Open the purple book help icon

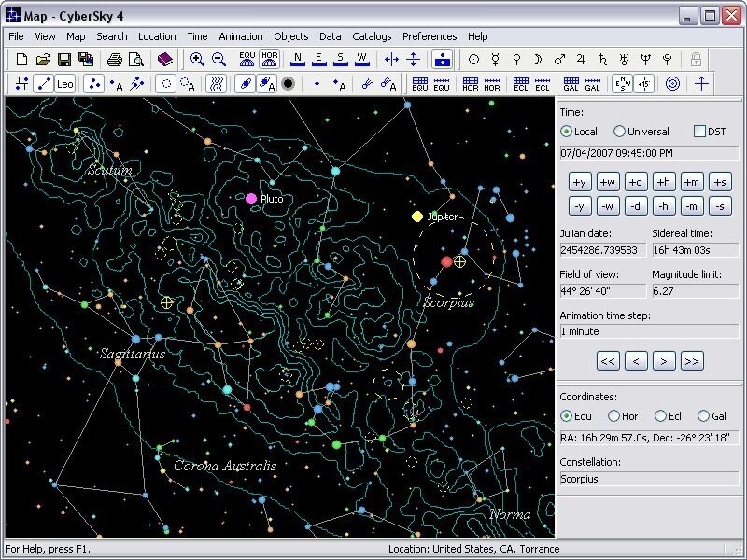[x=165, y=60]
